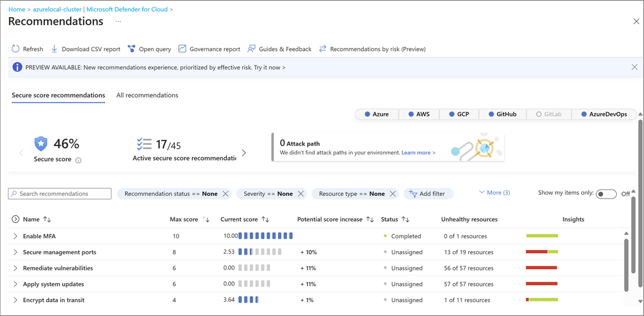Click azurelocal-cluster | Microsoft Defender for Cloud breadcrumb
The image size is (644, 316).
coord(100,10)
